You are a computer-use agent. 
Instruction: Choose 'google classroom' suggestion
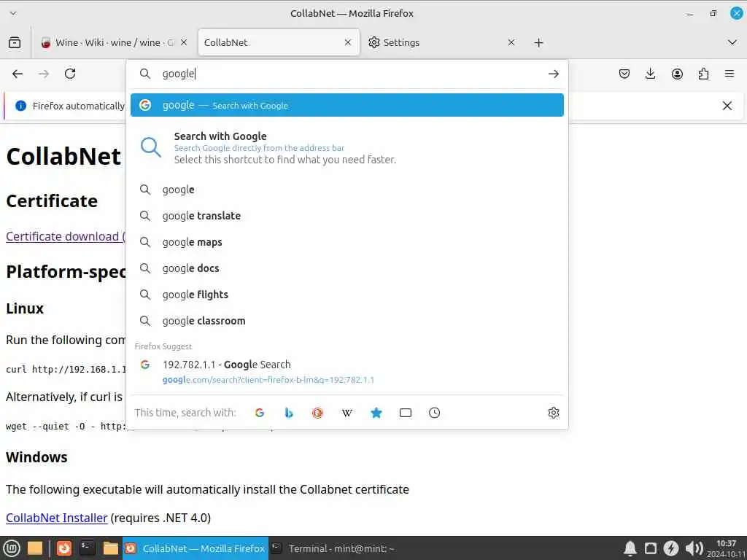click(347, 321)
